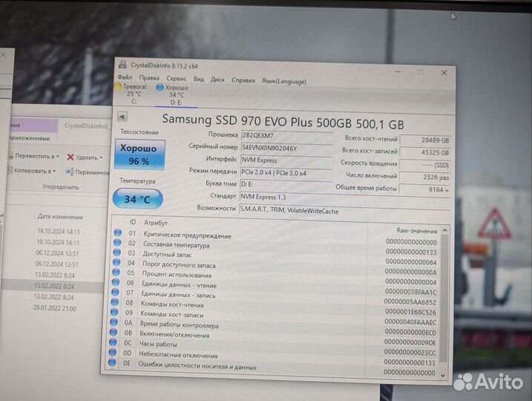Screen dimensions: 532x401
Task: Click status dot for Порог доступного запаса row
Action: click(116, 262)
